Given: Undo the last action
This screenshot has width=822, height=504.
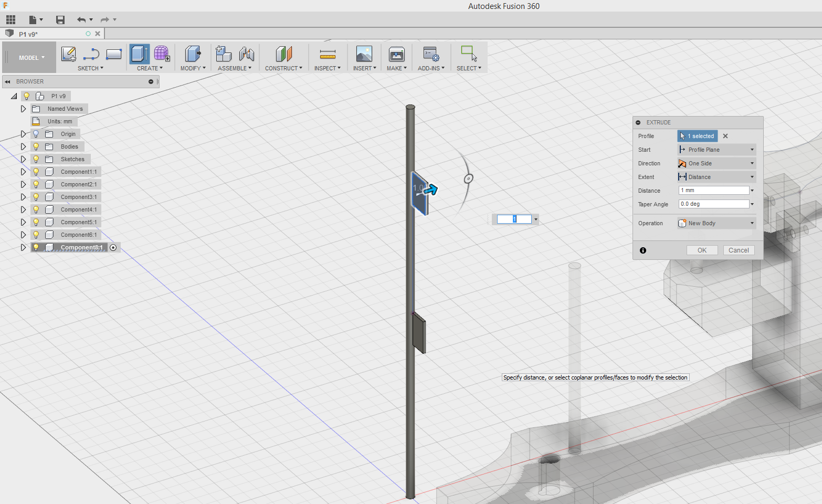Looking at the screenshot, I should click(81, 20).
